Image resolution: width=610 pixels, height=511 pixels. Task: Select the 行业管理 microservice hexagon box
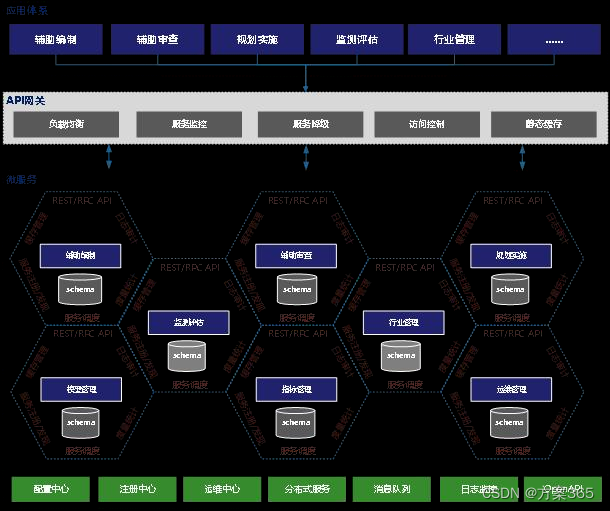tap(403, 322)
